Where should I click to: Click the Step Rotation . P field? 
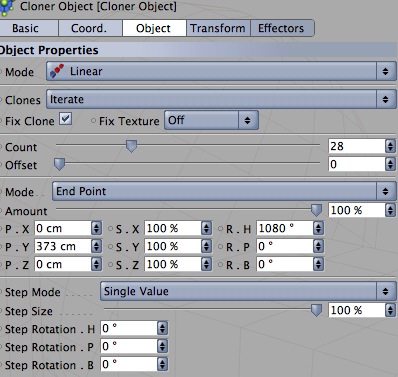click(x=129, y=346)
